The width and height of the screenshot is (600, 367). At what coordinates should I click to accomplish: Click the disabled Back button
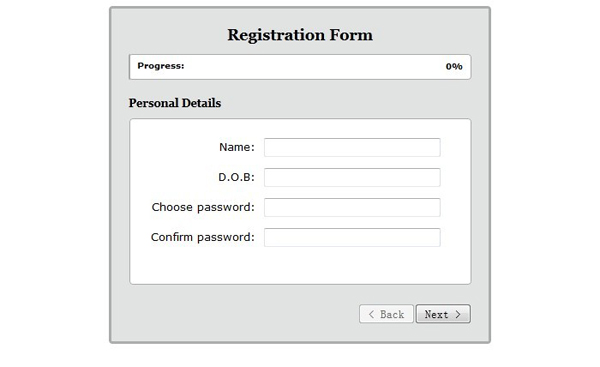386,314
